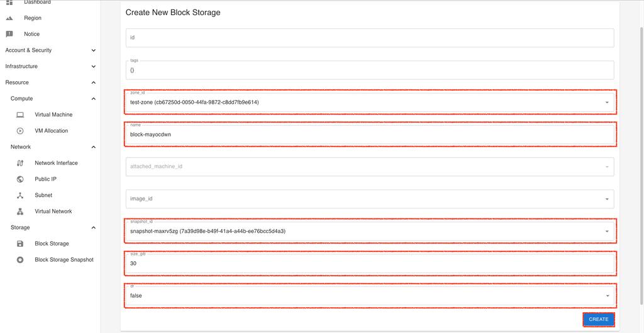Screen dimensions: 644x333
Task: Click the CREATE button
Action: (599, 319)
